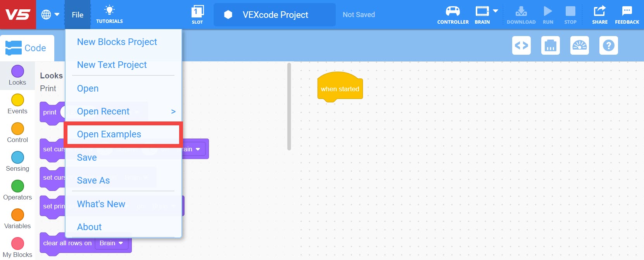This screenshot has width=644, height=260.
Task: Click the Feedback icon
Action: click(627, 12)
